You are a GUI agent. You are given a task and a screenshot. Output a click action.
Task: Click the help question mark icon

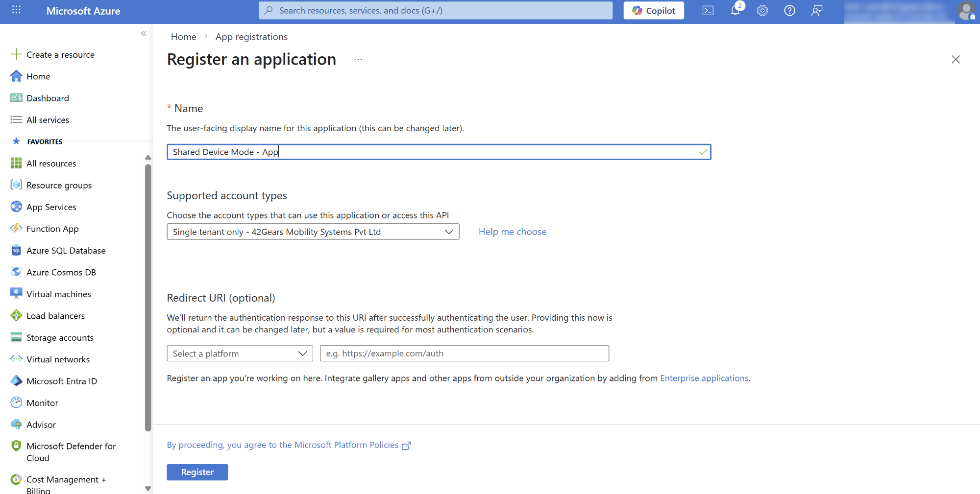coord(789,11)
